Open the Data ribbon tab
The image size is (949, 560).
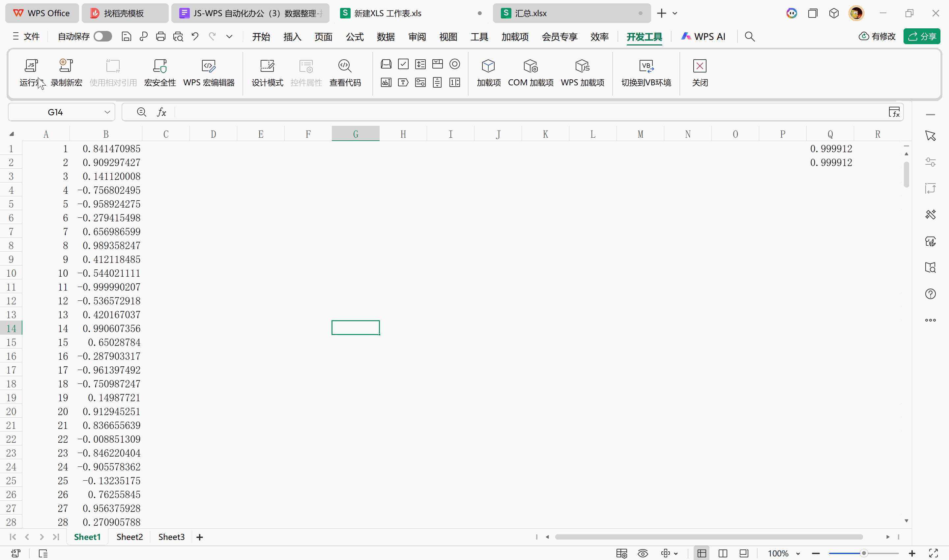pos(386,37)
